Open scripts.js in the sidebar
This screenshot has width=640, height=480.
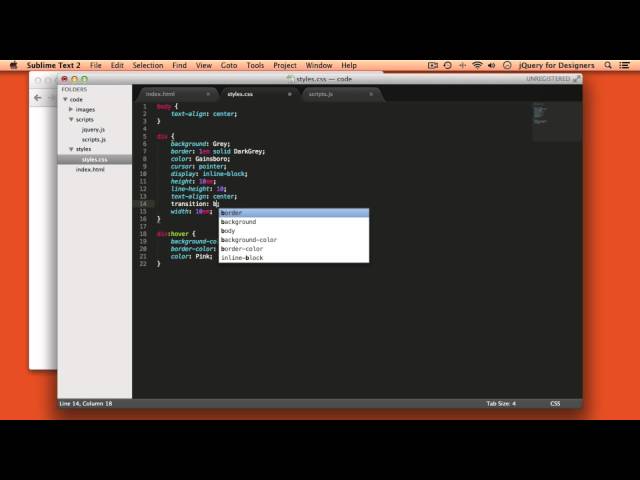point(94,139)
